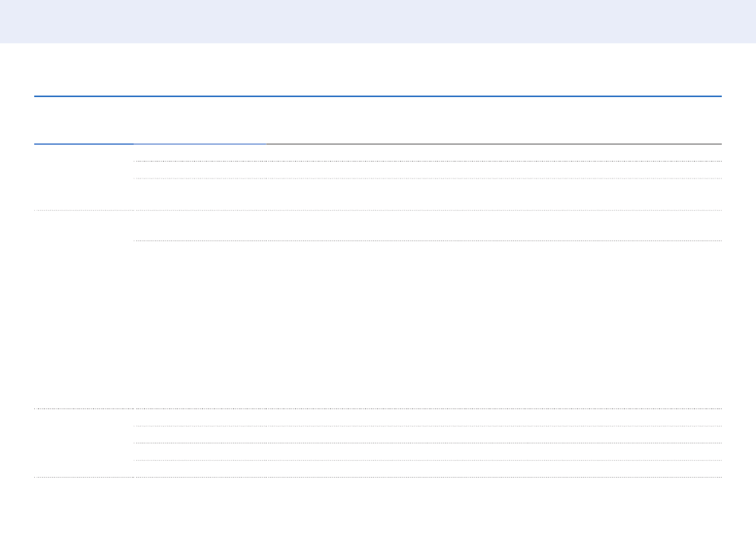The image size is (756, 535).
Task: Click the blank area below the table
Action: pyautogui.click(x=378, y=506)
